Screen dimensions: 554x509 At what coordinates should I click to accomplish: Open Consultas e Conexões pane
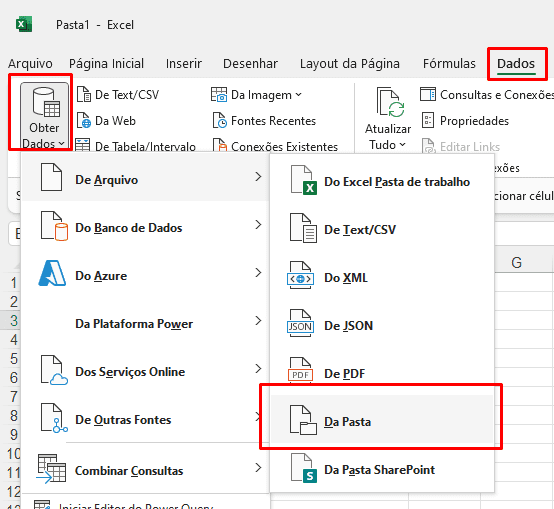tap(486, 95)
